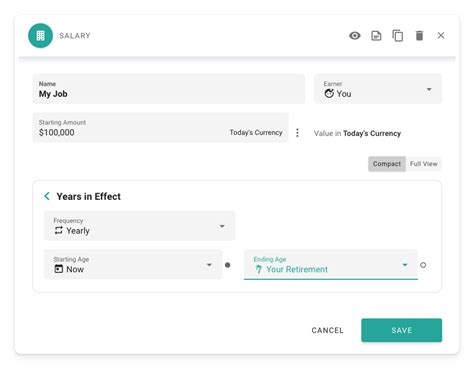
Task: Open the three-dot menu beside Starting Amount
Action: point(297,133)
